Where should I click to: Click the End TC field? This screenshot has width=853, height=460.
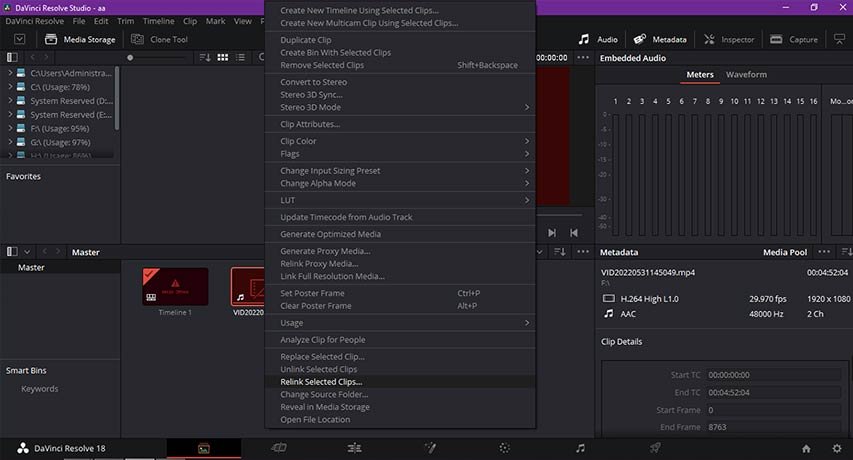coord(774,392)
